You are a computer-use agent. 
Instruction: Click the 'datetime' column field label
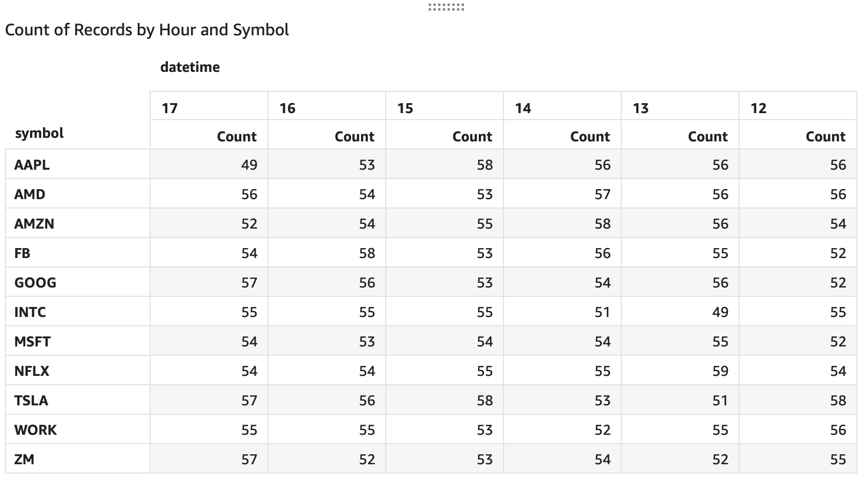click(x=190, y=67)
